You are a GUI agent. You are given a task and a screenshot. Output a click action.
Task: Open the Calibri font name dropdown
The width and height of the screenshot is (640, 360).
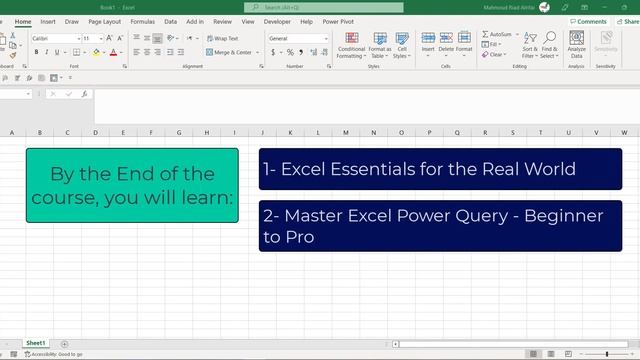click(x=79, y=38)
